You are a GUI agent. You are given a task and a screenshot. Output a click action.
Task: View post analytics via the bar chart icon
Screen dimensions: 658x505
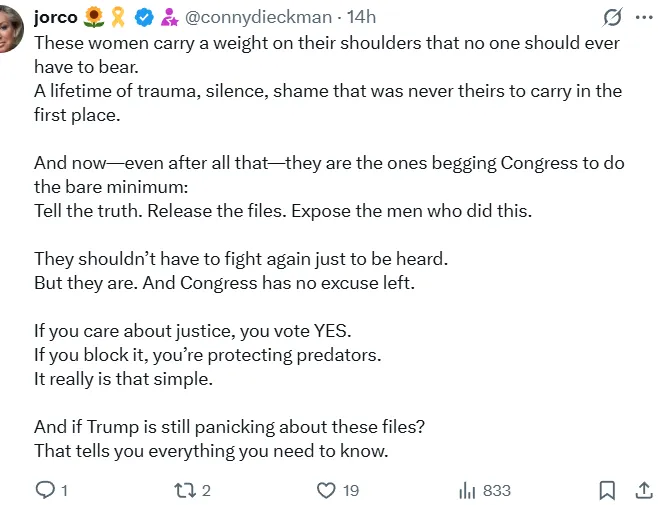467,490
